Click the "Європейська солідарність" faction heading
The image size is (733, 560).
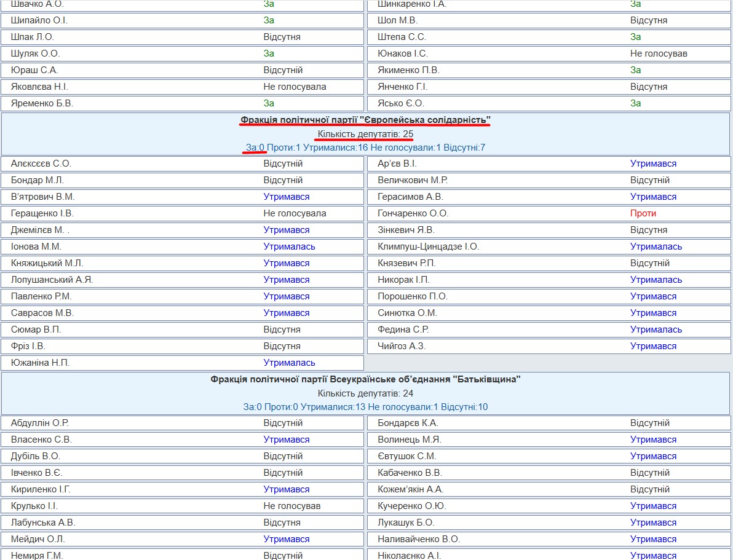tap(365, 120)
